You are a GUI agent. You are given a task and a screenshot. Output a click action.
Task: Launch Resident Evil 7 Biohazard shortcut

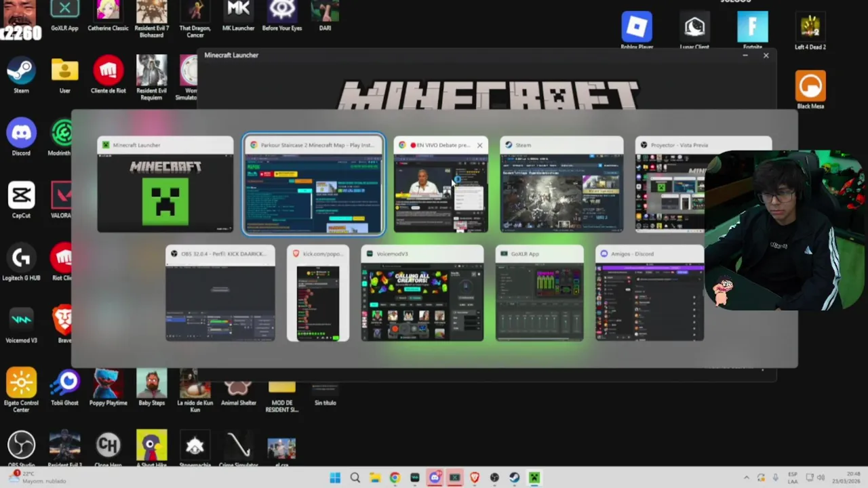click(151, 18)
